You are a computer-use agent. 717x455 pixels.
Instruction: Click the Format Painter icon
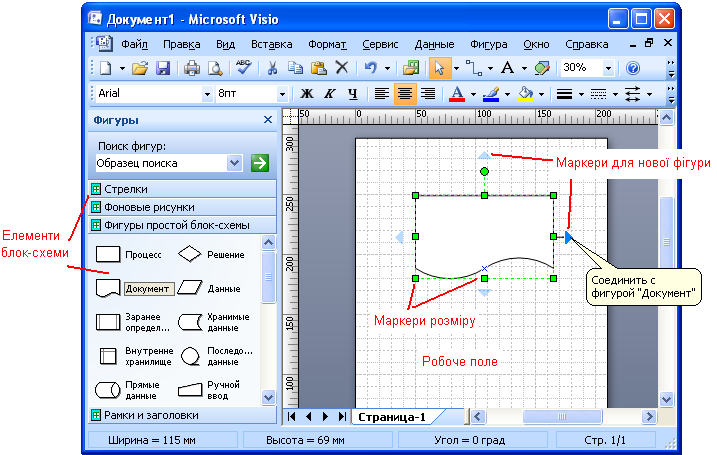[x=542, y=68]
